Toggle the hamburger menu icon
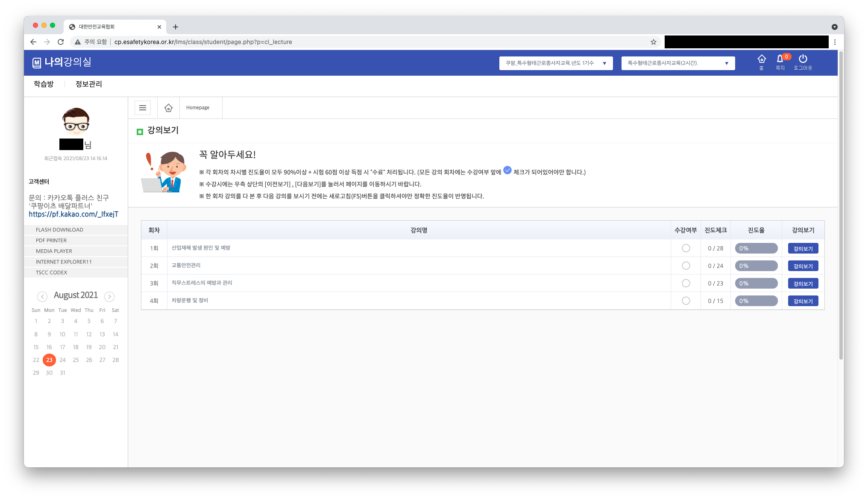Screen dimensions: 868x499 point(143,108)
